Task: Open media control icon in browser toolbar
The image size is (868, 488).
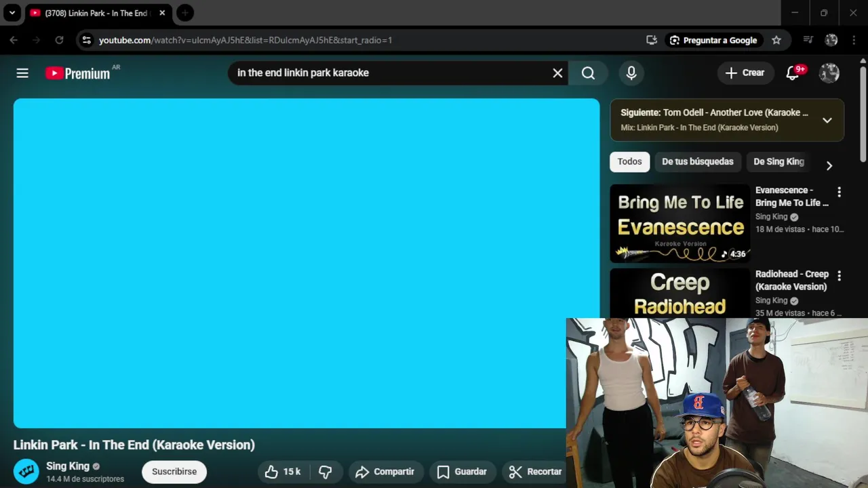Action: tap(808, 40)
